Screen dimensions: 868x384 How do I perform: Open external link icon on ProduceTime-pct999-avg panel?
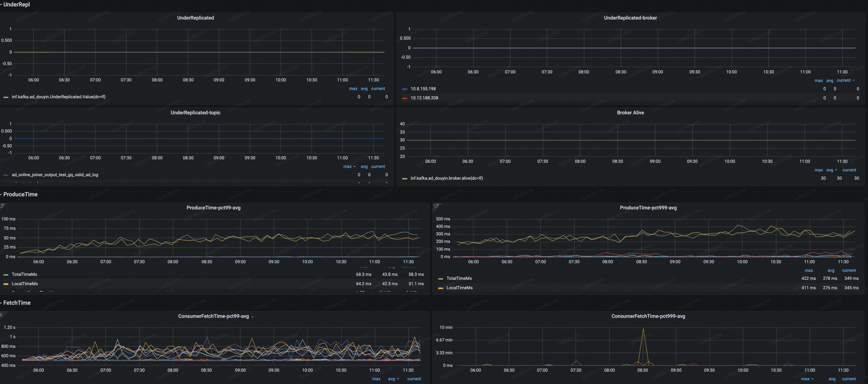pyautogui.click(x=436, y=206)
